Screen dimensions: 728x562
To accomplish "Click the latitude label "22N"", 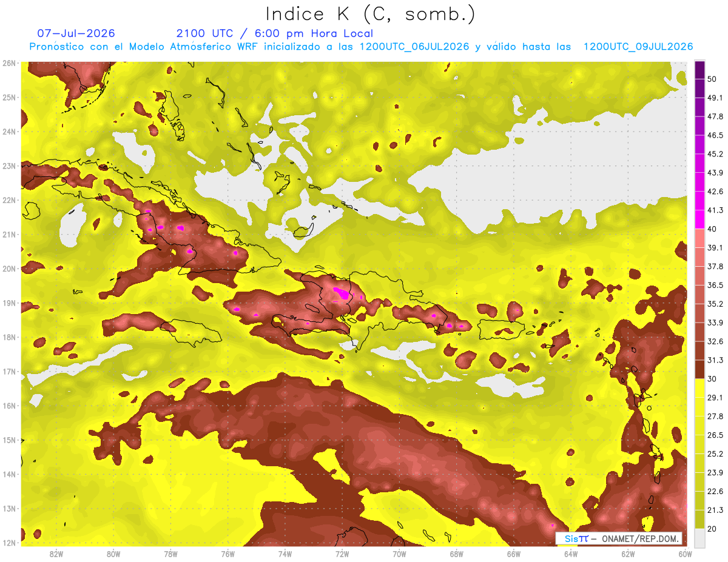I will (9, 200).
